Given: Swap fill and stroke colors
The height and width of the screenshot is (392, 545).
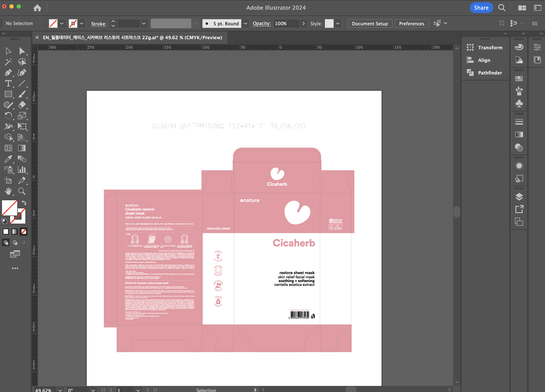Looking at the screenshot, I should tap(24, 203).
